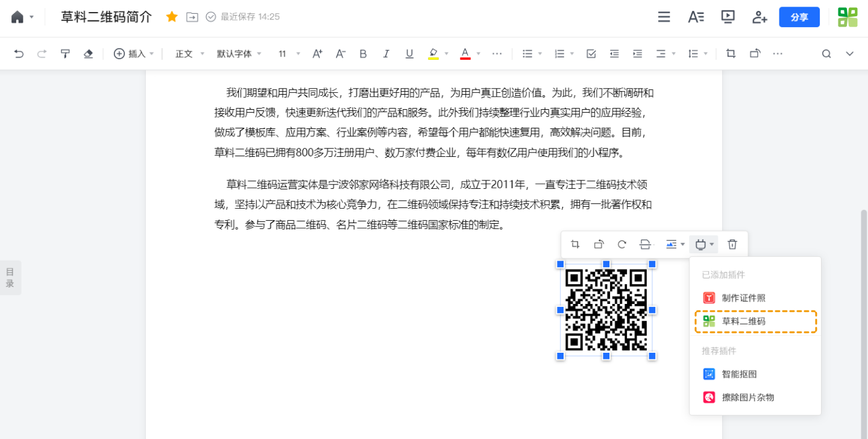Clear formatting with the eraser icon

click(x=88, y=54)
